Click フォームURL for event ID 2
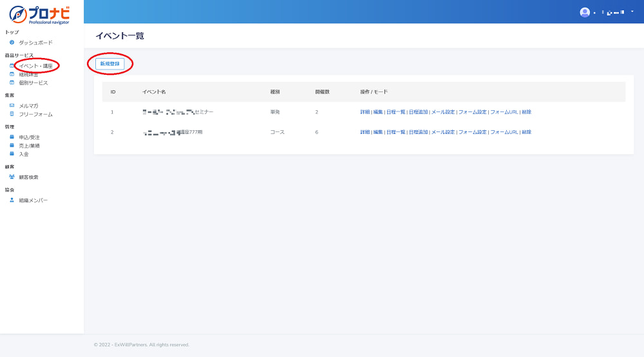 coord(504,132)
